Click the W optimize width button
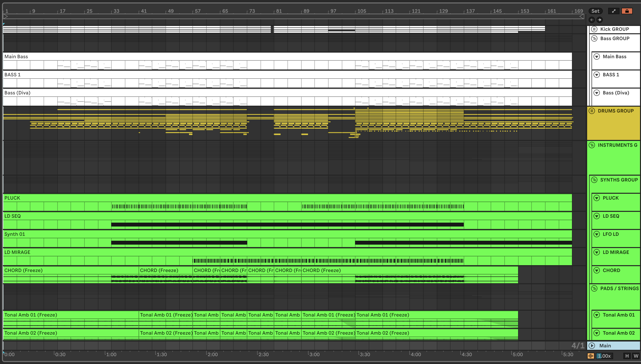Viewport: 641px width, 364px height. 636,356
